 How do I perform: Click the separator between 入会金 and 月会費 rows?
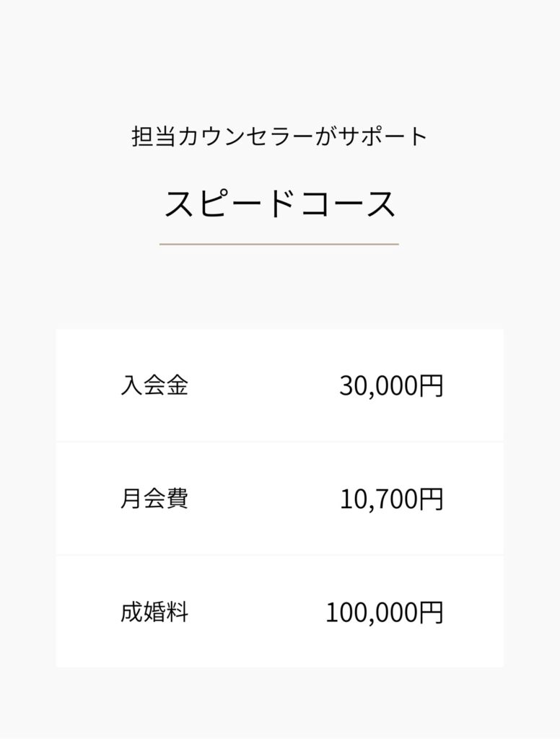[279, 442]
